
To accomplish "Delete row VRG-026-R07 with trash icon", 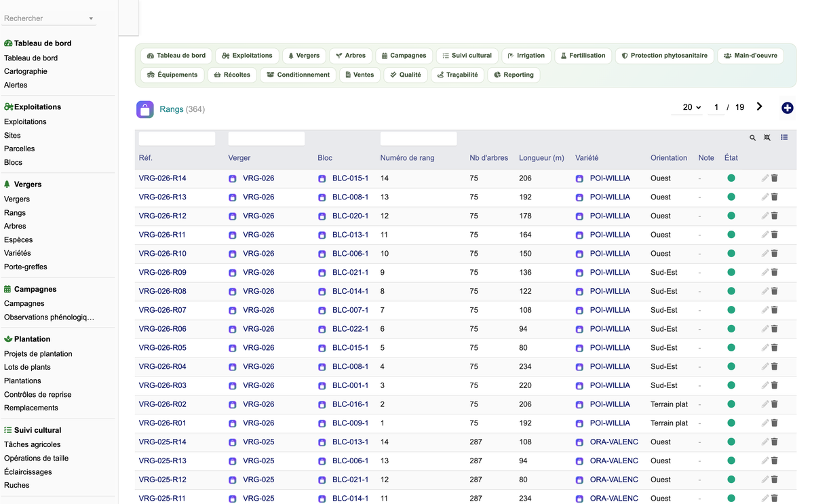I will [x=775, y=310].
